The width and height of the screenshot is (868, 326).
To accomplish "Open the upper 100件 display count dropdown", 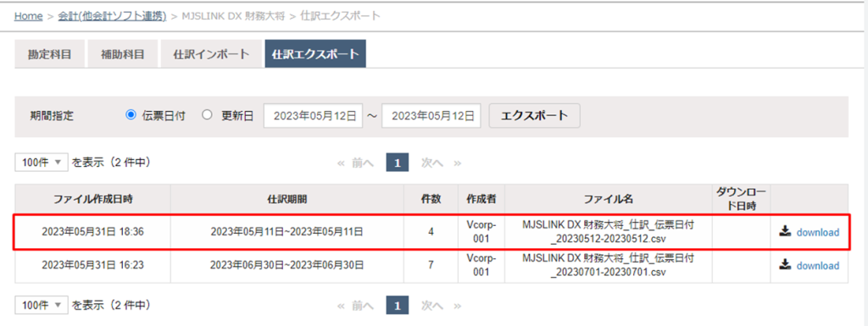I will 42,163.
